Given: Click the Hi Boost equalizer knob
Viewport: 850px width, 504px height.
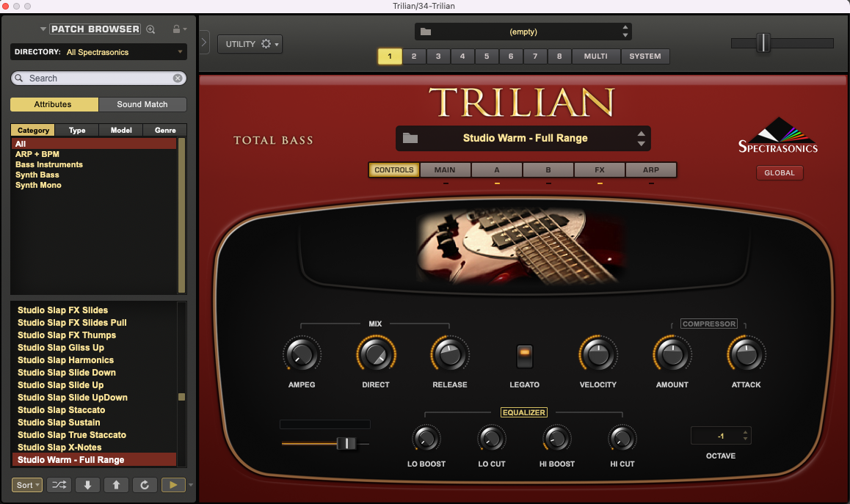Looking at the screenshot, I should (556, 439).
